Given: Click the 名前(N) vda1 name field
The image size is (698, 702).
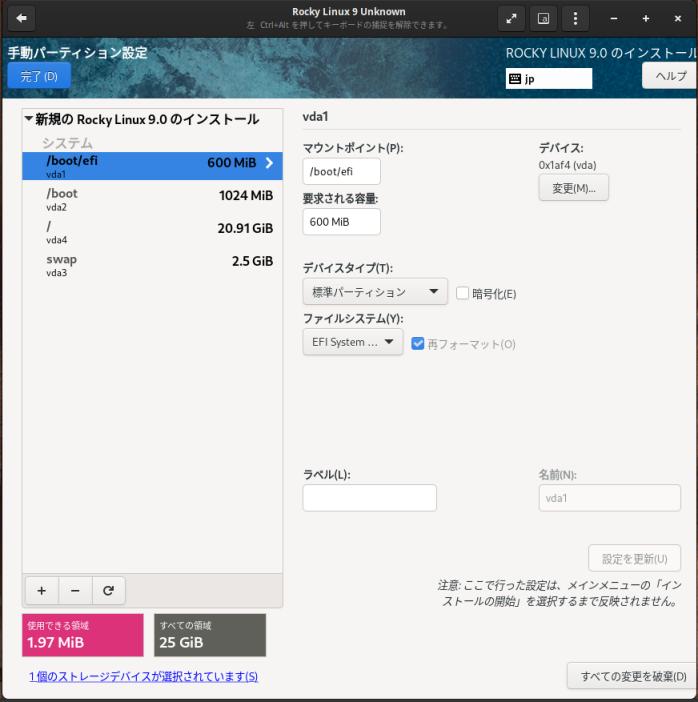Looking at the screenshot, I should 610,498.
